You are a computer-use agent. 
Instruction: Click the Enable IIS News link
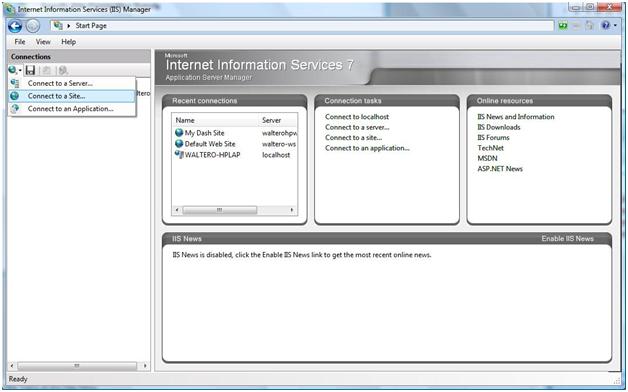(x=568, y=239)
